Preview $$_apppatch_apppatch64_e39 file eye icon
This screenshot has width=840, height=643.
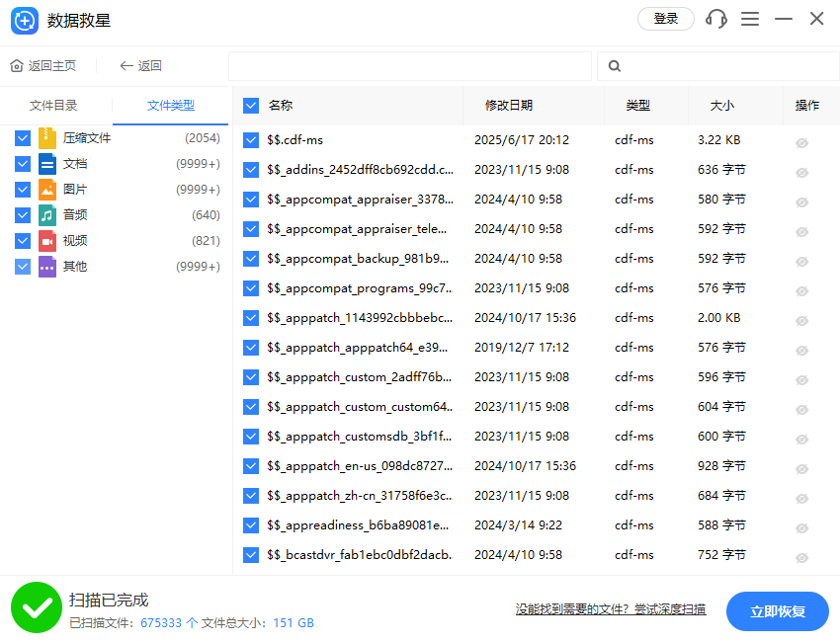(x=802, y=350)
